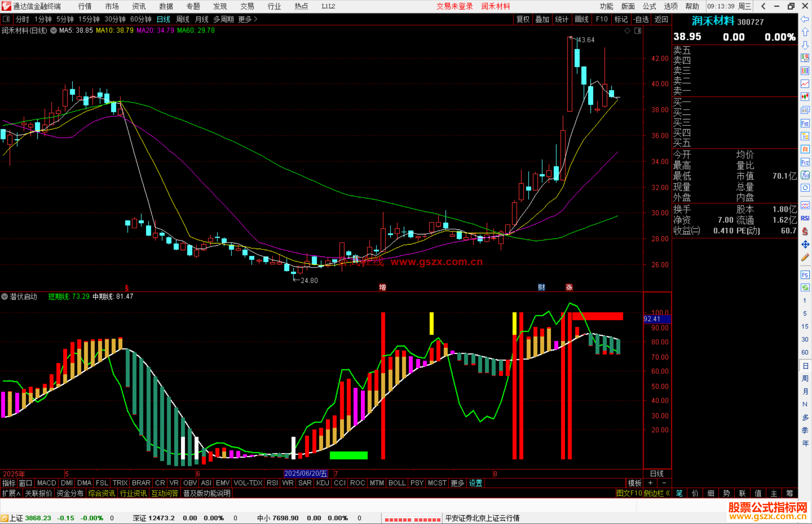The height and width of the screenshot is (524, 812).
Task: Click the 画线 drawing button
Action: [x=582, y=19]
